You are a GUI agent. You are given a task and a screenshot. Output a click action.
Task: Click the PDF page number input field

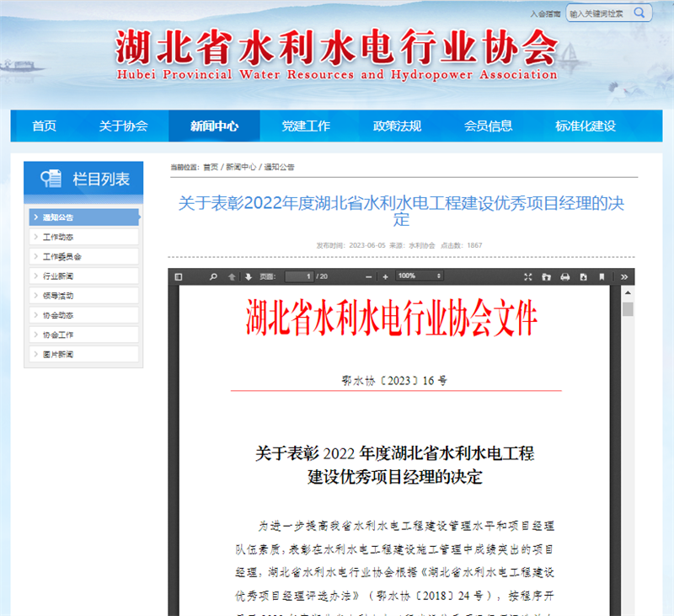(299, 276)
